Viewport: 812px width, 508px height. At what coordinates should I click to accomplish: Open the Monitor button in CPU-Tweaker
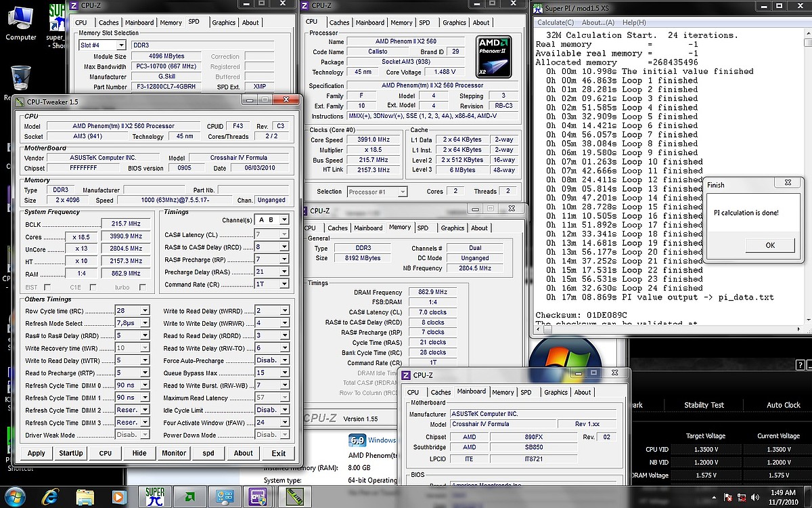174,453
